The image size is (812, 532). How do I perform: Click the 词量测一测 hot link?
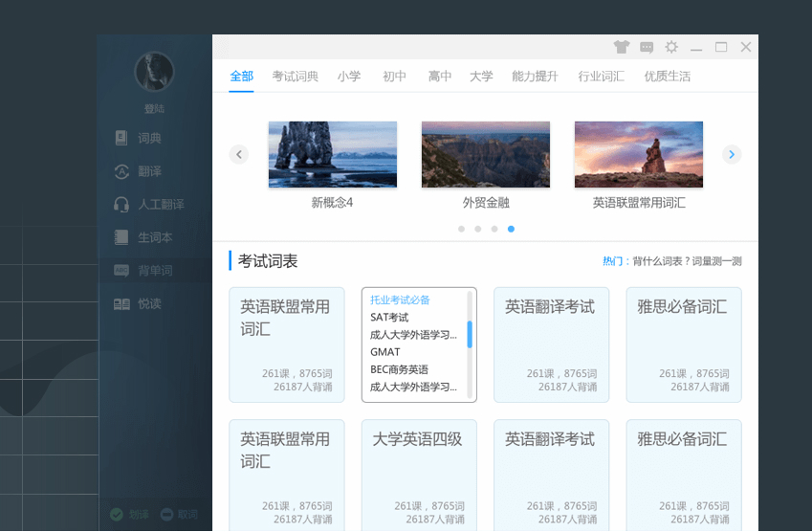(x=716, y=261)
